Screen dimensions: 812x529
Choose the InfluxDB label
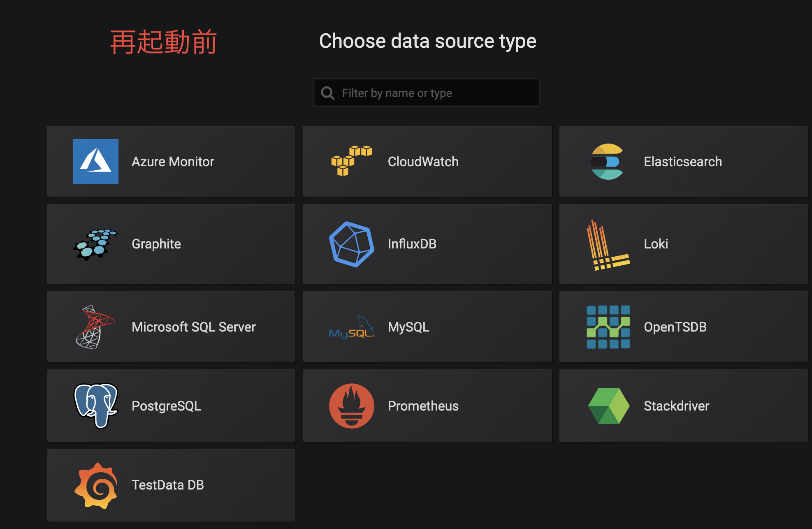412,244
